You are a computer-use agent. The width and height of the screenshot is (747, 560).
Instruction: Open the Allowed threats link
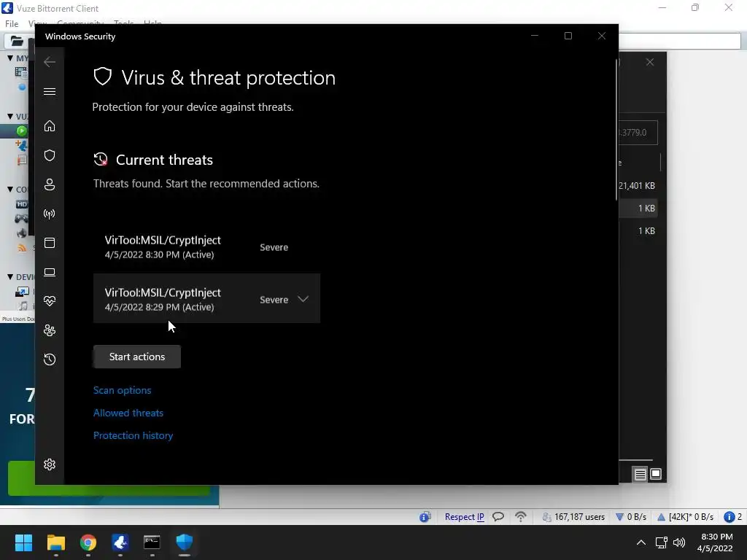click(x=128, y=413)
